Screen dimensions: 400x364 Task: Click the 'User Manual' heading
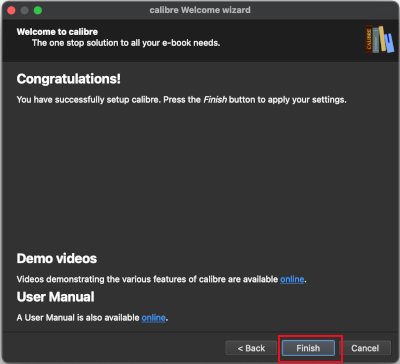(x=56, y=297)
